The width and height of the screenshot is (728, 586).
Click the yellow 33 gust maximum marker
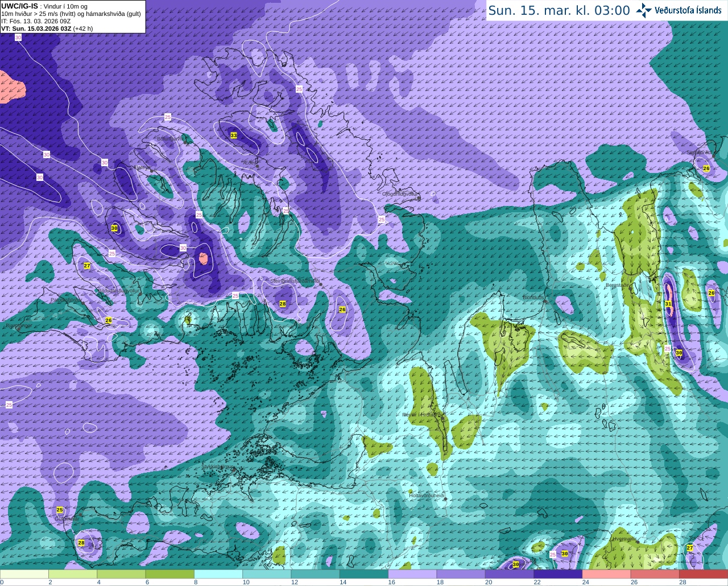[x=233, y=135]
